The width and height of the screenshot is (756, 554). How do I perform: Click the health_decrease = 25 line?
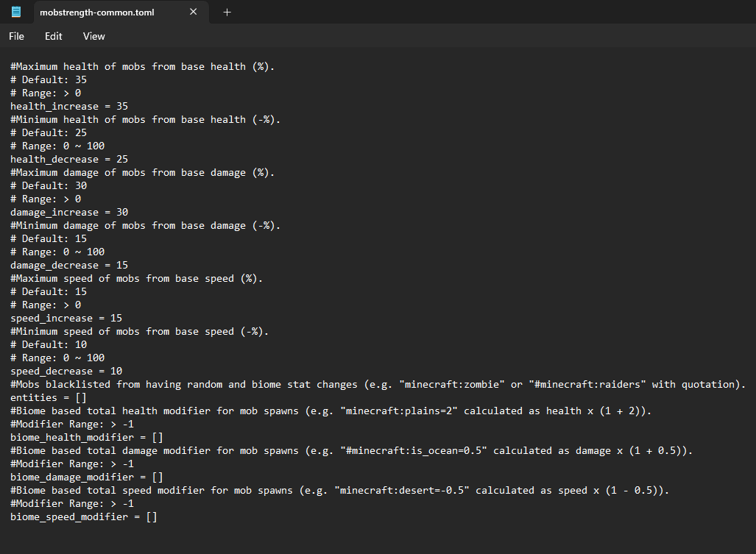pyautogui.click(x=69, y=160)
